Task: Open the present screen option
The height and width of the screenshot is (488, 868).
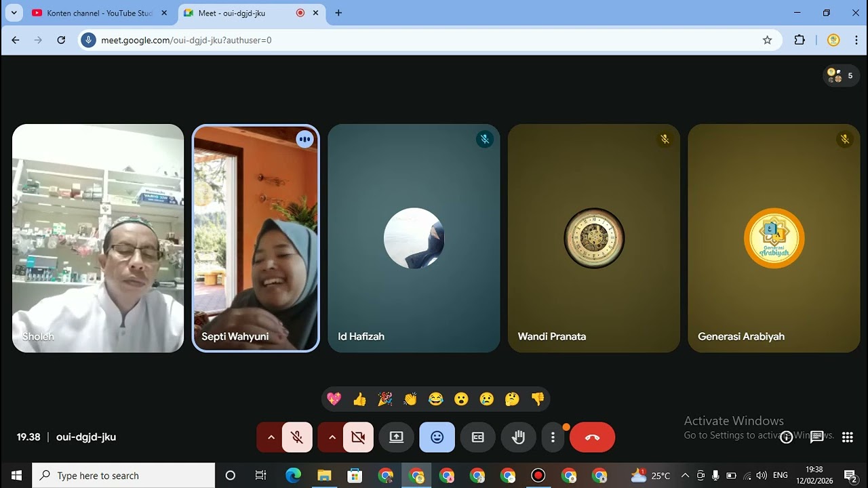Action: click(x=397, y=437)
